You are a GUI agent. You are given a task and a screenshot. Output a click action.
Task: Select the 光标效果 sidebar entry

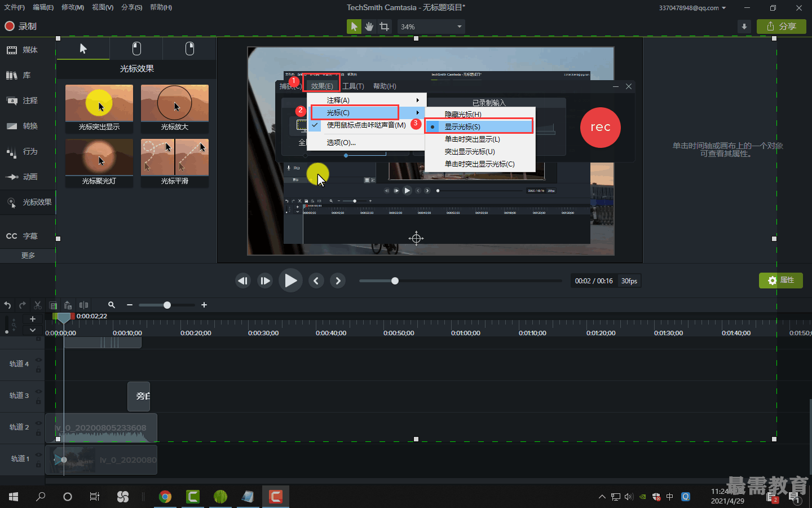pyautogui.click(x=28, y=202)
